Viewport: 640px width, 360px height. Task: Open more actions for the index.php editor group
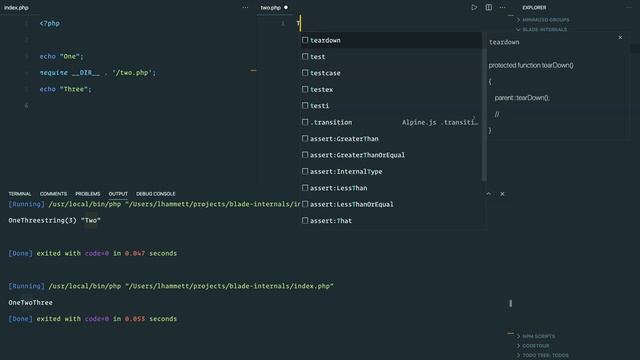245,7
